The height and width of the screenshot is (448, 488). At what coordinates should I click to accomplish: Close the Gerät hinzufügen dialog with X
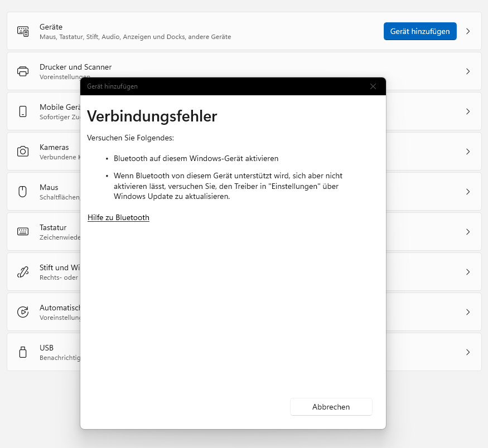pyautogui.click(x=373, y=86)
